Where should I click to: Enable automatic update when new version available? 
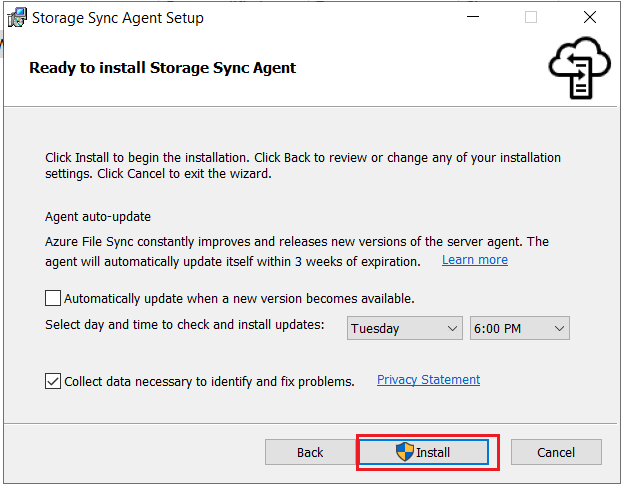click(53, 298)
